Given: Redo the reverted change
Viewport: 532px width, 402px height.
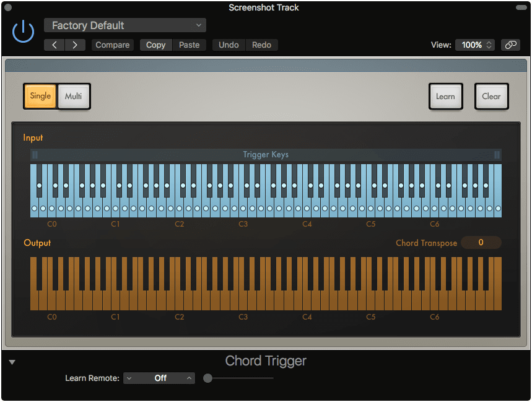Looking at the screenshot, I should coord(261,45).
